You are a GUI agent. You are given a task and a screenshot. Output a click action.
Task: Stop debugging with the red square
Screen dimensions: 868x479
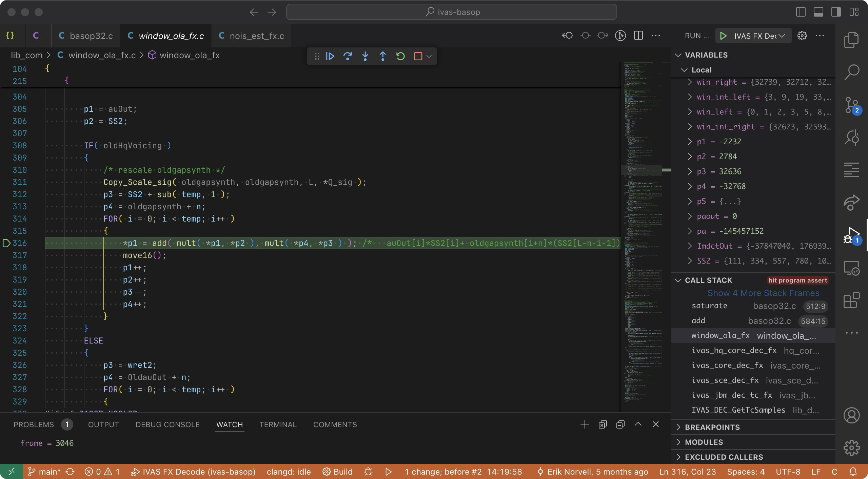[418, 56]
